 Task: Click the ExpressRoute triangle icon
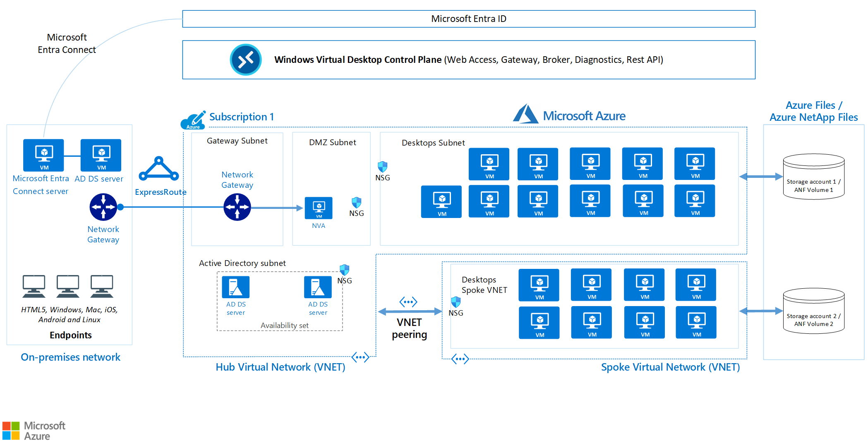159,169
